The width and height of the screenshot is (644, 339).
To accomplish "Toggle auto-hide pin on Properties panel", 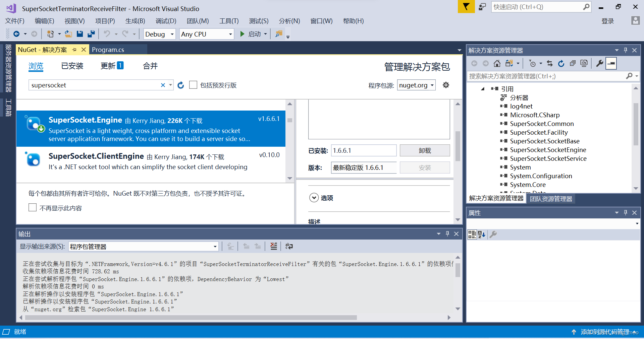I will (626, 212).
